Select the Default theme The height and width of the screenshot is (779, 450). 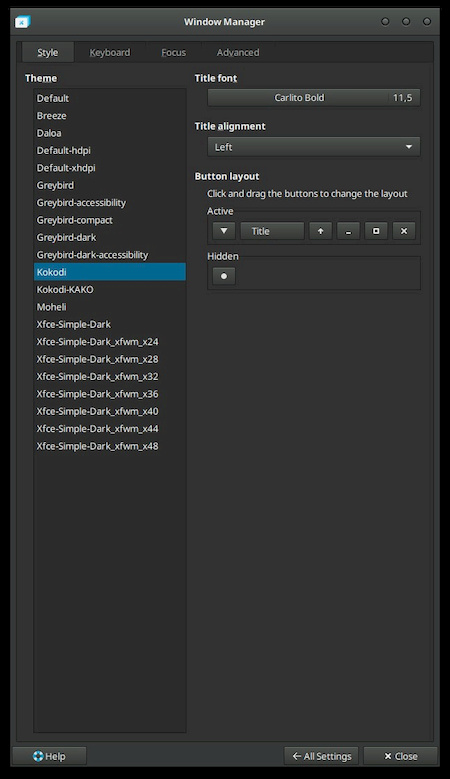click(x=110, y=98)
